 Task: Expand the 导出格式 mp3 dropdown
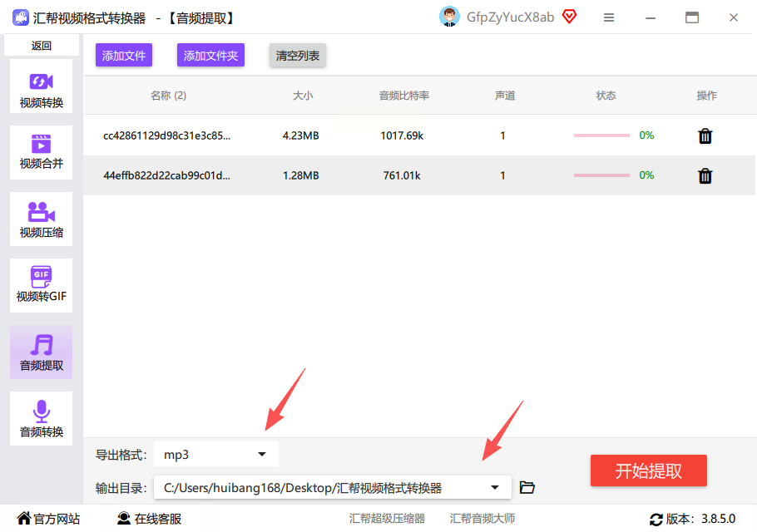coord(215,455)
